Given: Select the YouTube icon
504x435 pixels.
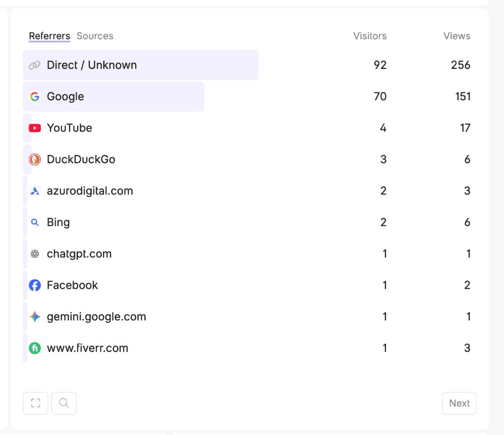Looking at the screenshot, I should (34, 128).
